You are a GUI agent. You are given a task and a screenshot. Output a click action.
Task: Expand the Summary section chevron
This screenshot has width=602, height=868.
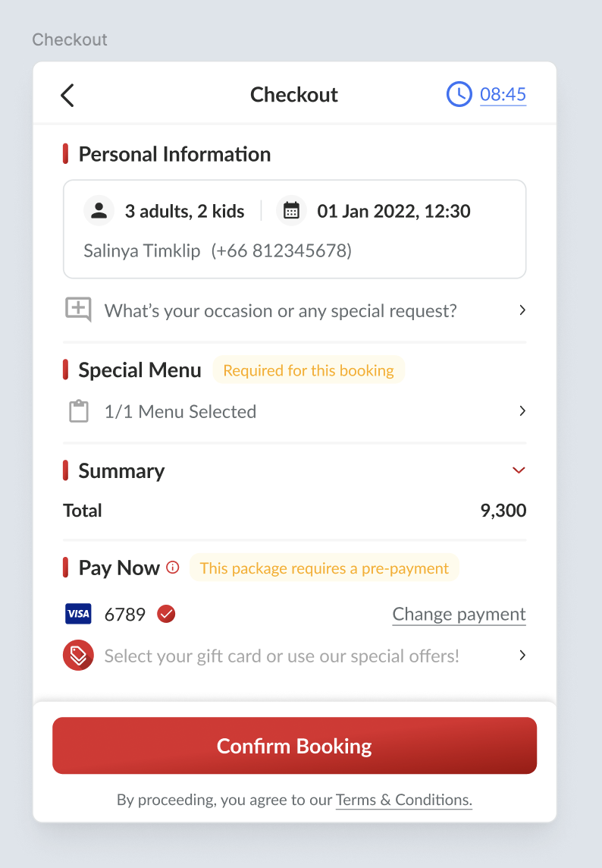pyautogui.click(x=519, y=470)
